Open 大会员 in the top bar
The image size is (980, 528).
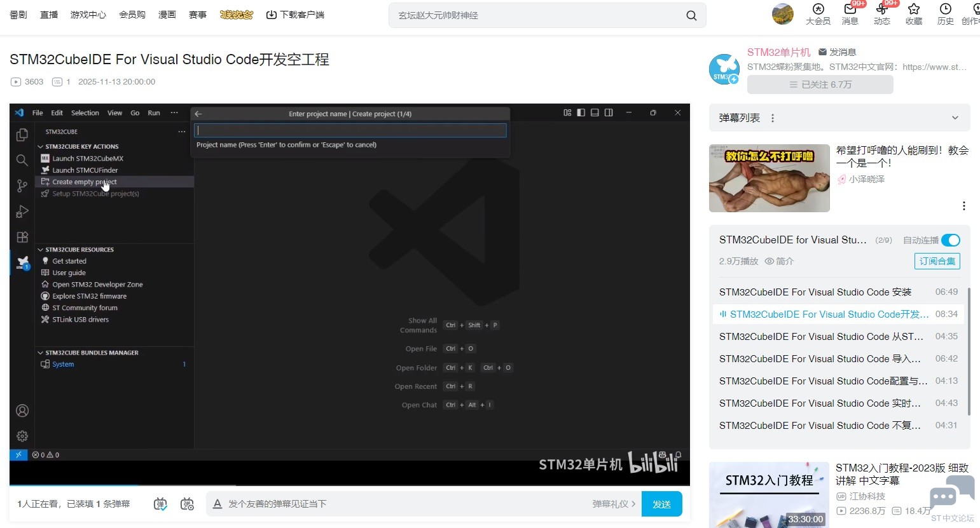818,15
